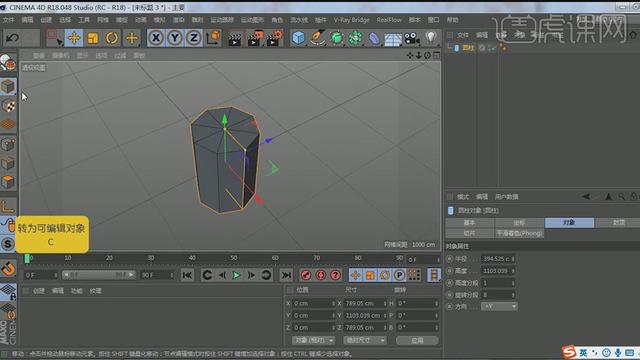Viewport: 640px width, 360px height.
Task: Click the size X field 789.05 cm
Action: click(x=363, y=303)
